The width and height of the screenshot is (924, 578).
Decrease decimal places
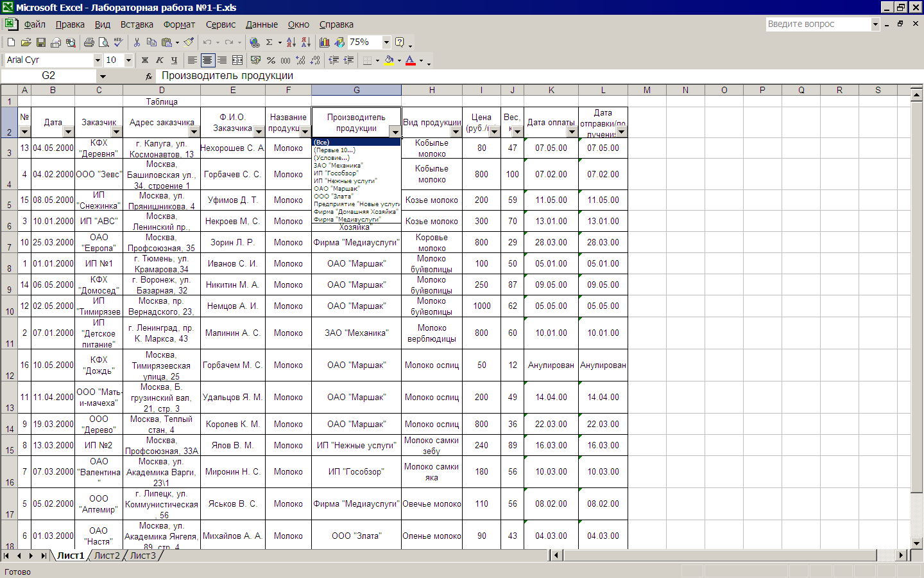pyautogui.click(x=315, y=60)
